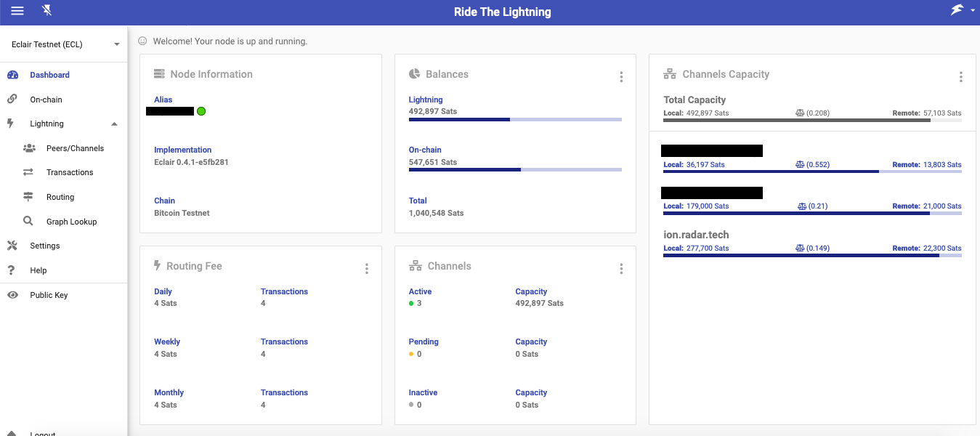Click the Lightning bolt icon in the sidebar
The height and width of the screenshot is (436, 980).
[11, 124]
